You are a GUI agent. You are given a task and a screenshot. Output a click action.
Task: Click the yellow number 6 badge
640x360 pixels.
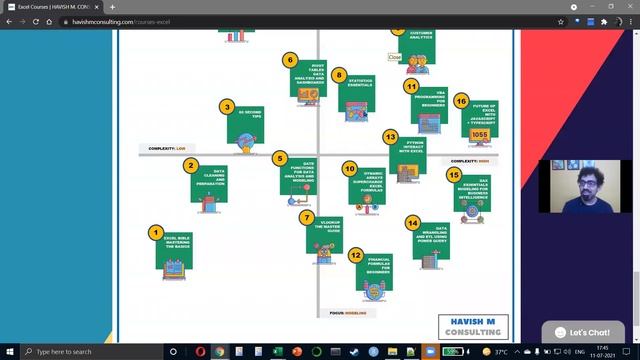(290, 60)
